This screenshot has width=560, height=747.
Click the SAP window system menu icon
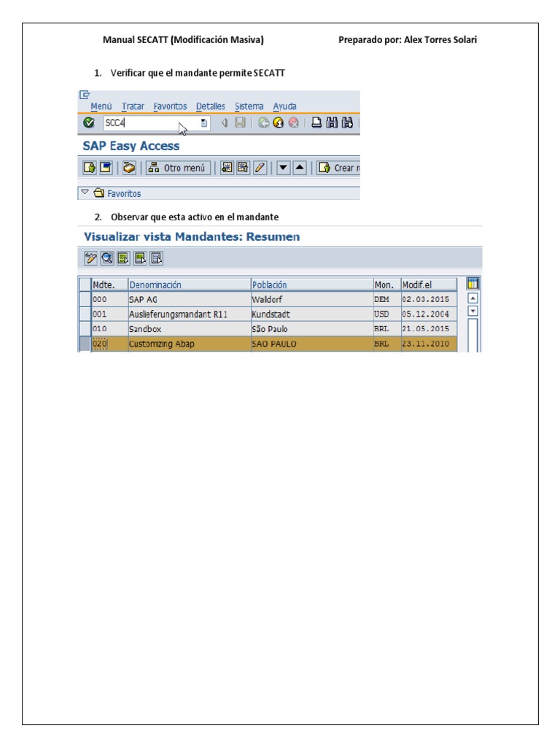tap(85, 94)
